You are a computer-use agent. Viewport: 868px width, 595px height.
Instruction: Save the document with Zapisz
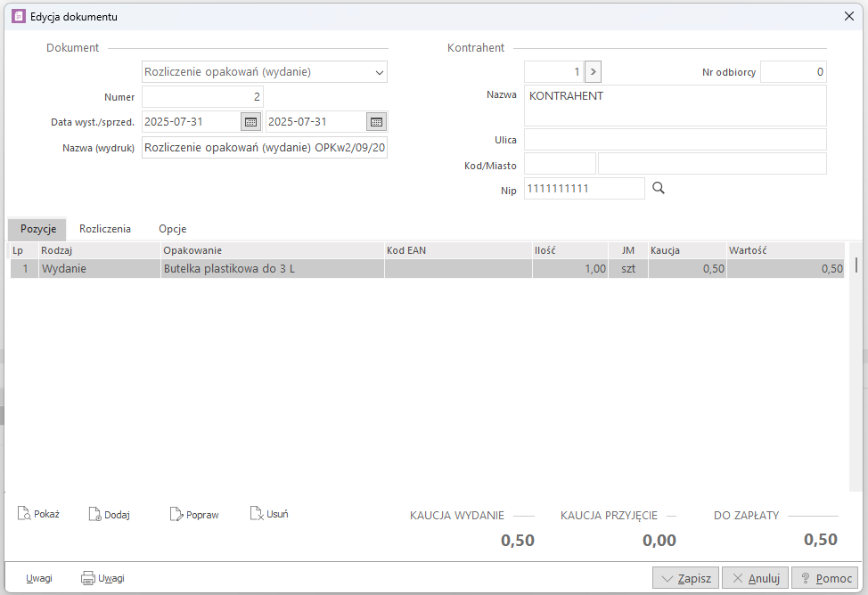[684, 578]
